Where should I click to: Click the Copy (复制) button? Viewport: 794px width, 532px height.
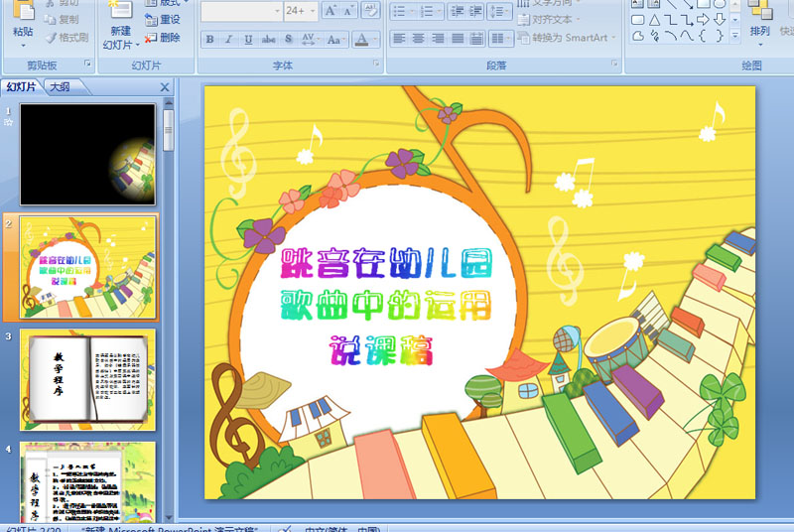[62, 19]
